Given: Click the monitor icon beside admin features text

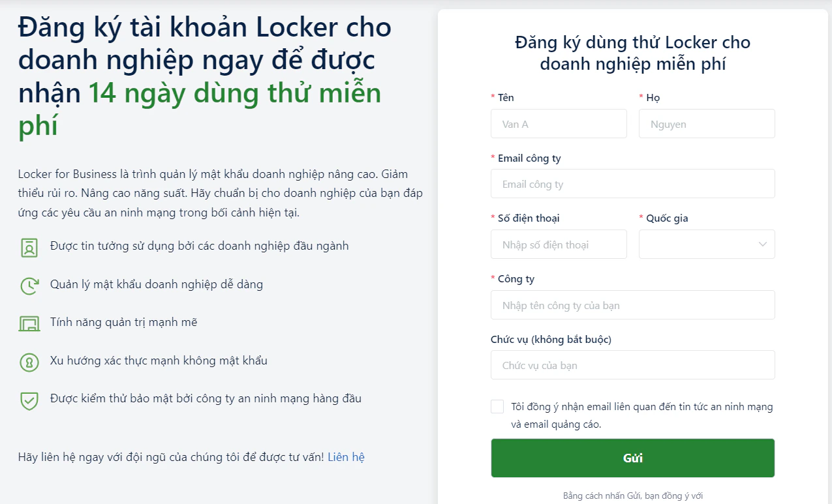Looking at the screenshot, I should pyautogui.click(x=29, y=322).
